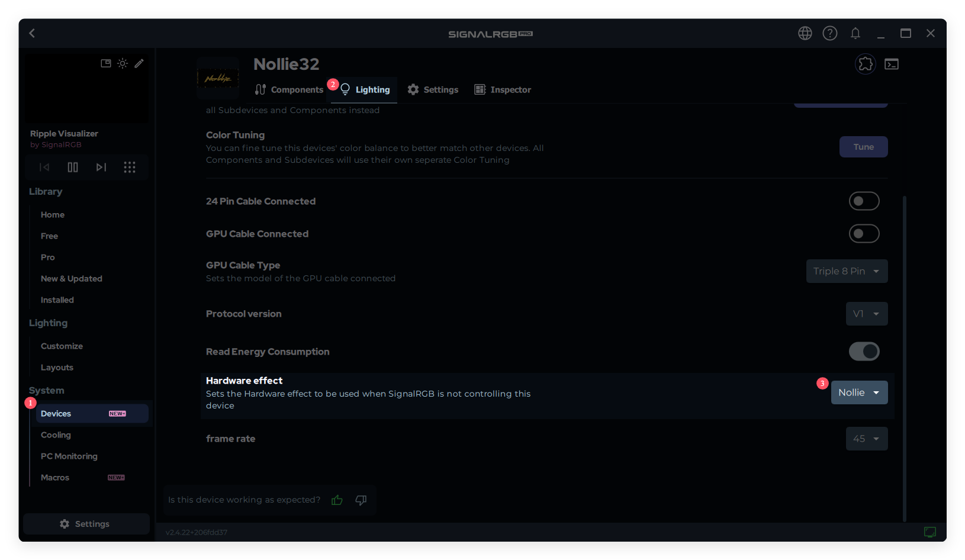Viewport: 965px width, 560px height.
Task: Give thumbs-down device feedback
Action: coord(361,500)
